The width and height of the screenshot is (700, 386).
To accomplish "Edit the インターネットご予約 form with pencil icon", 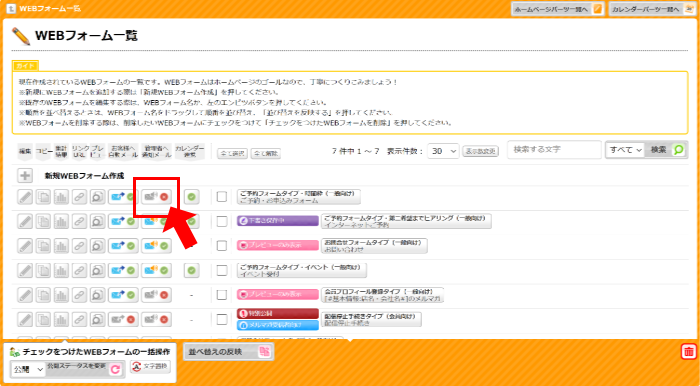I will (25, 221).
